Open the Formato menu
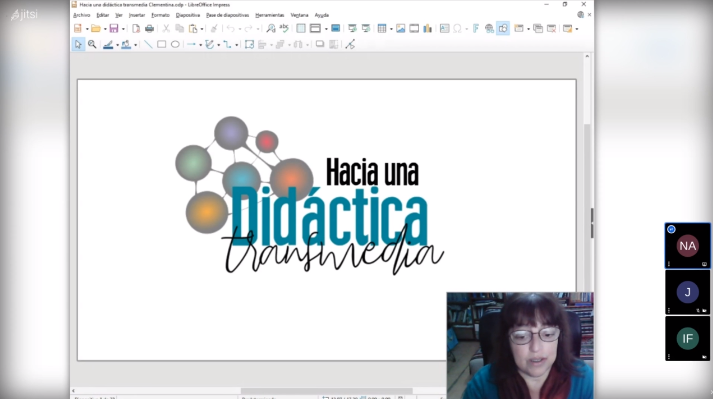Screen dimensions: 713x399 [161, 15]
